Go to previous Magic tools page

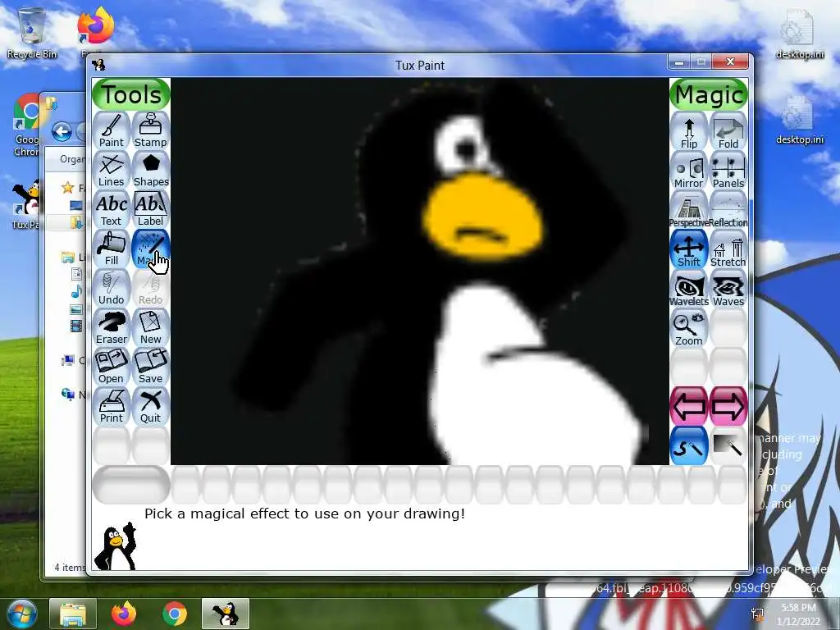pos(689,406)
